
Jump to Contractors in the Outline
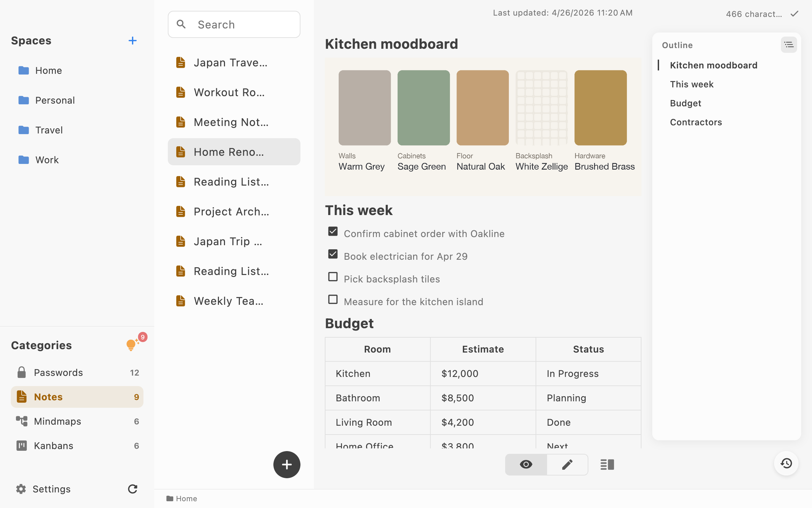696,122
